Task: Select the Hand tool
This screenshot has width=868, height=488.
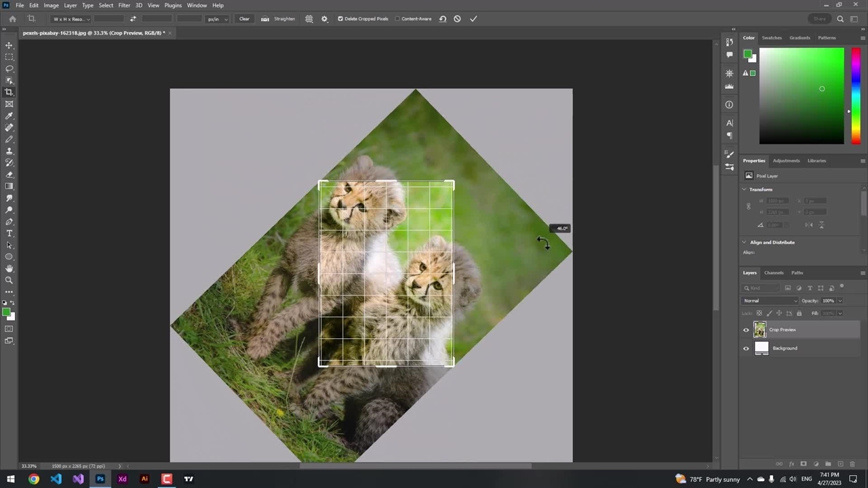Action: click(9, 268)
